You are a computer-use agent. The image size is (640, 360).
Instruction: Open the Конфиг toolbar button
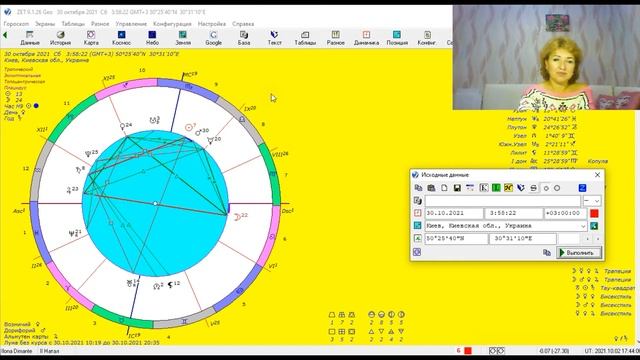(x=427, y=38)
